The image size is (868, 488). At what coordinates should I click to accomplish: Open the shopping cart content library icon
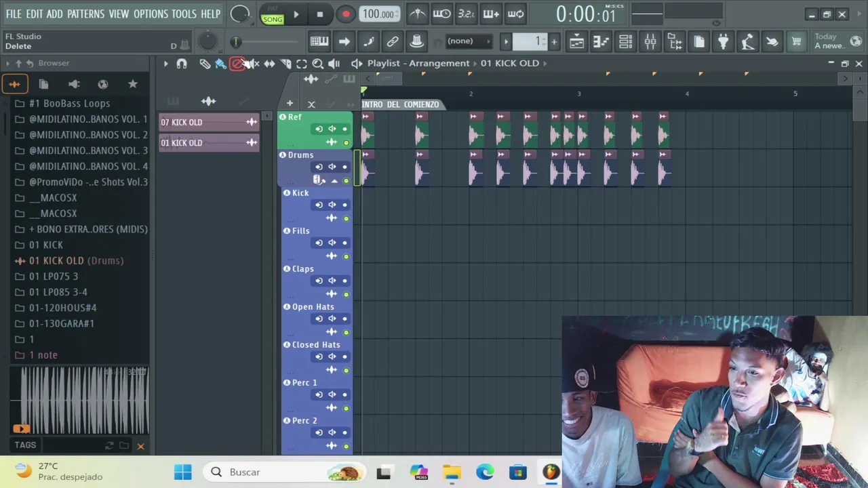796,42
